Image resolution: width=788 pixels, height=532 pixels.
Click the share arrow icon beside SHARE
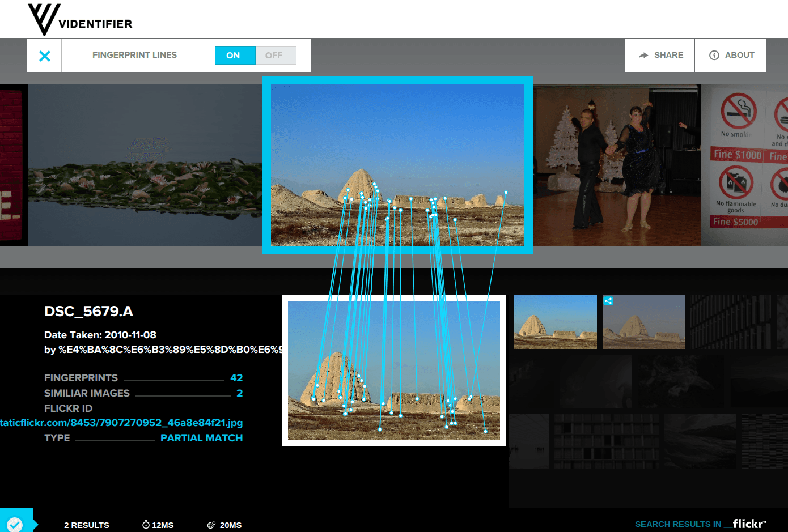coord(643,54)
